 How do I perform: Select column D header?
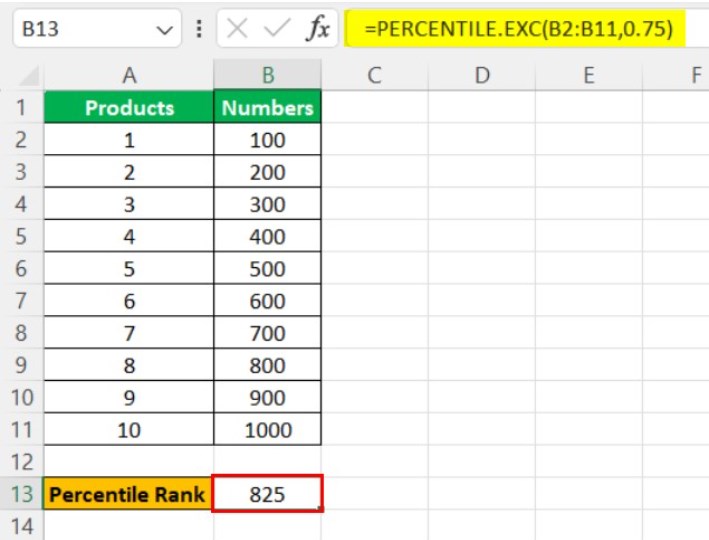pos(482,75)
